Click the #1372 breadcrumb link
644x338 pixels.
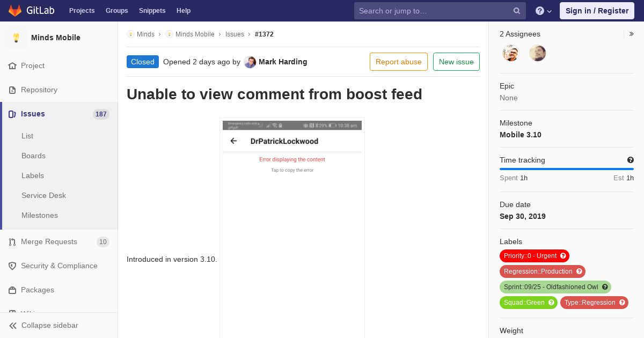coord(264,34)
